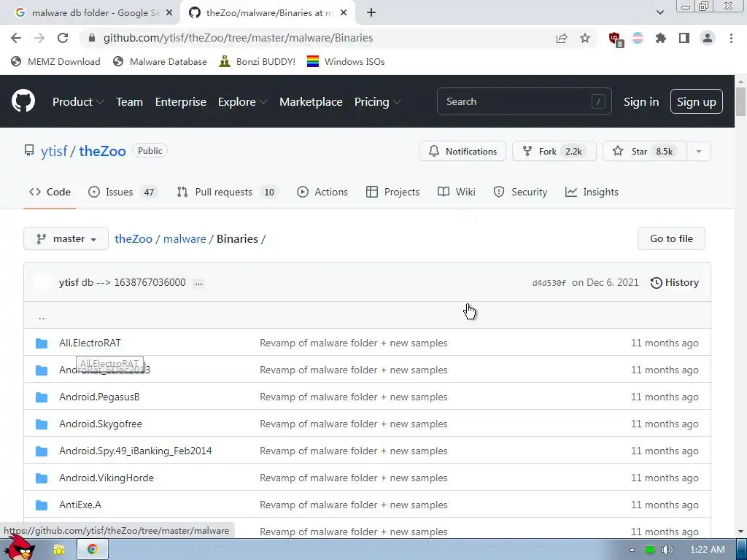Open the uBlock Origin extension icon
The width and height of the screenshot is (747, 560).
[x=615, y=39]
